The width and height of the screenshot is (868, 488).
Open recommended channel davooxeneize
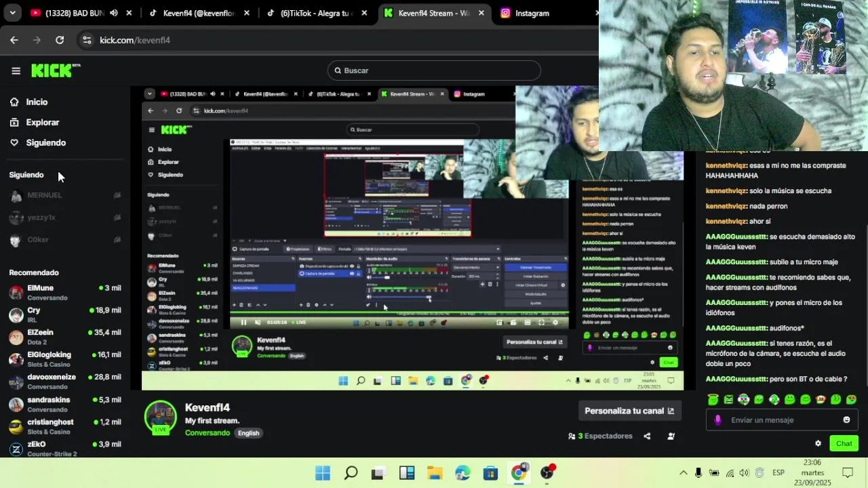click(65, 382)
